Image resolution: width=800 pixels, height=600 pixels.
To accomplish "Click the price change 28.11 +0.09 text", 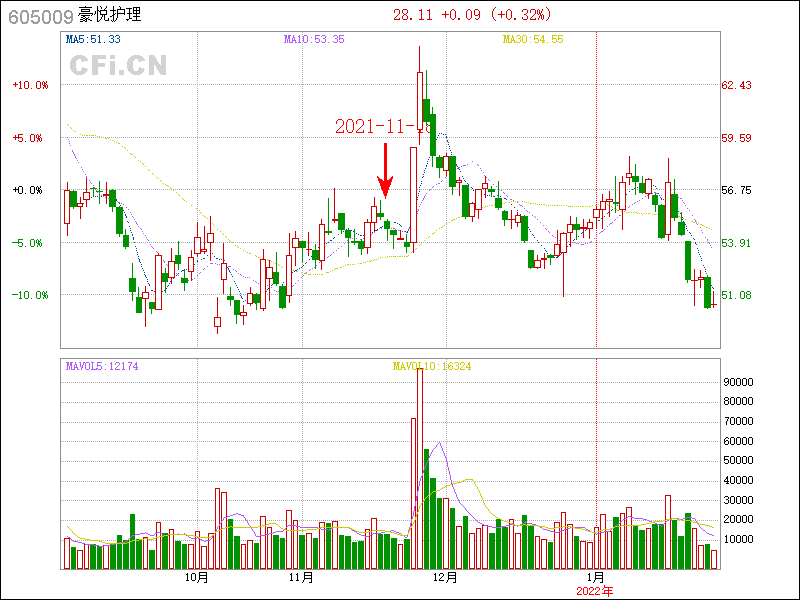I will coord(471,15).
